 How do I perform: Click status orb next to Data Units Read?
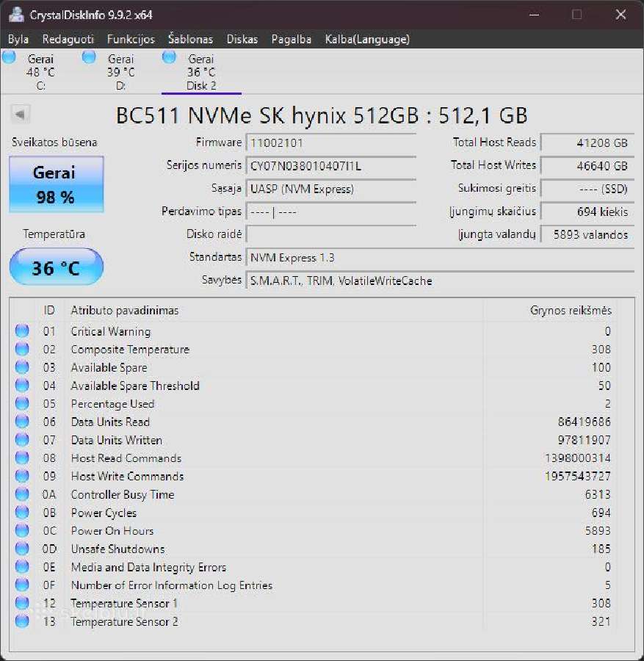tap(22, 422)
